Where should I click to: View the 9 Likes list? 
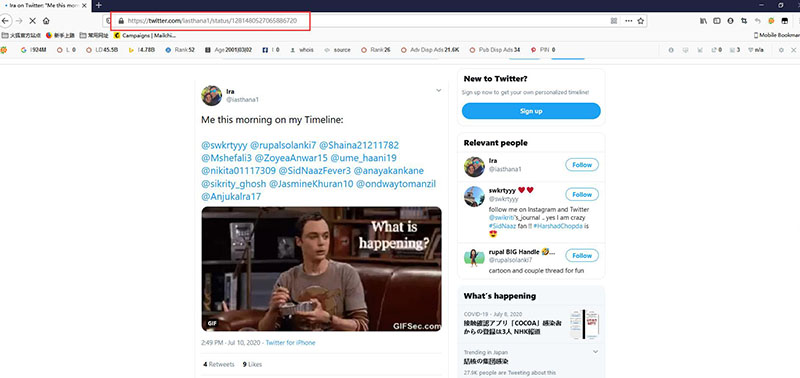[252, 364]
